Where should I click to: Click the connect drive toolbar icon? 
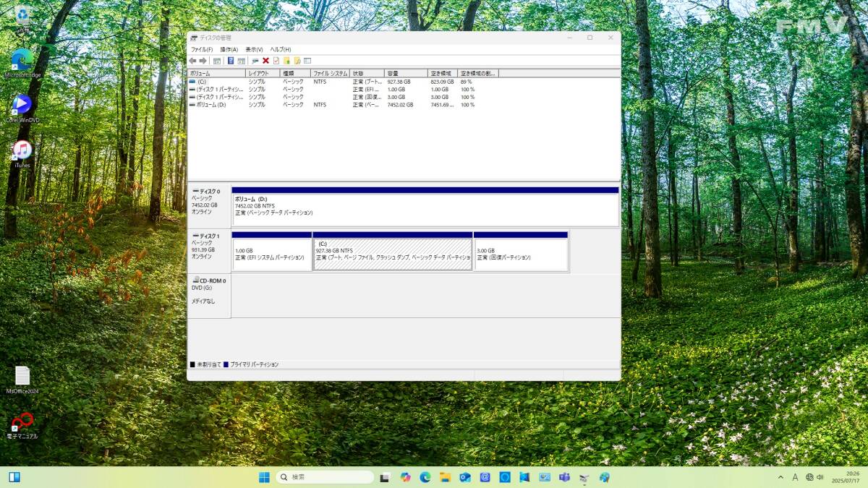coord(255,61)
